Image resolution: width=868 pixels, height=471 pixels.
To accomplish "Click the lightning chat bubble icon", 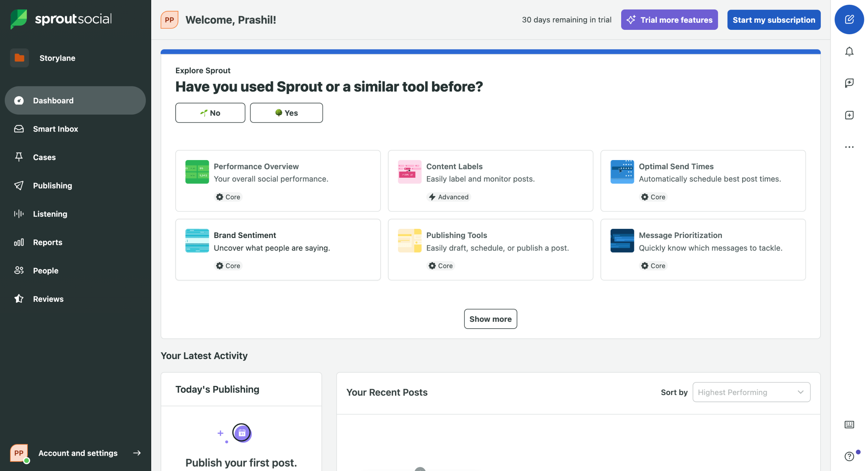I will coord(849,83).
